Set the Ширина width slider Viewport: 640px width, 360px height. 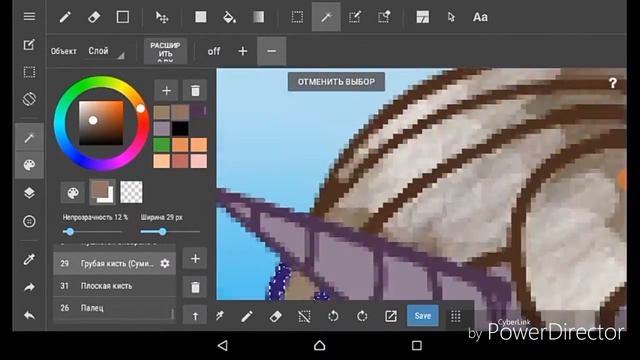pos(170,231)
